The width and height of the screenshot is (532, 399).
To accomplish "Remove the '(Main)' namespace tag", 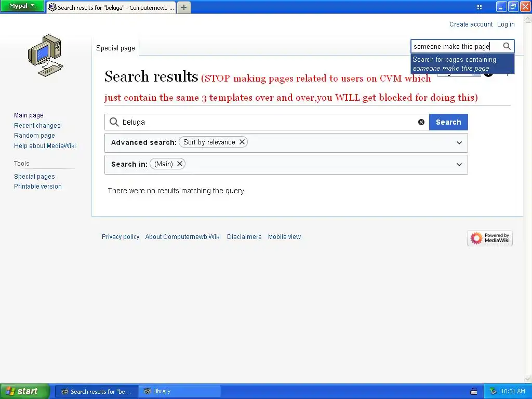I will click(x=179, y=164).
